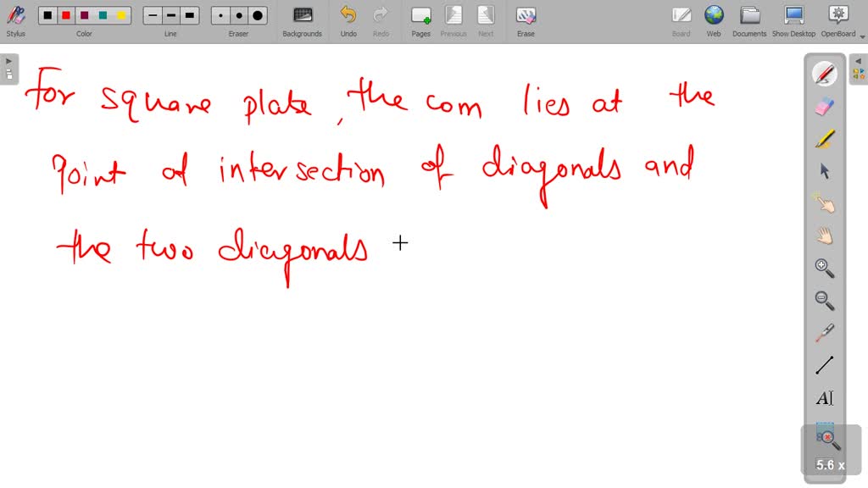This screenshot has height=488, width=868.
Task: Select the laser pointer tool
Action: click(824, 333)
